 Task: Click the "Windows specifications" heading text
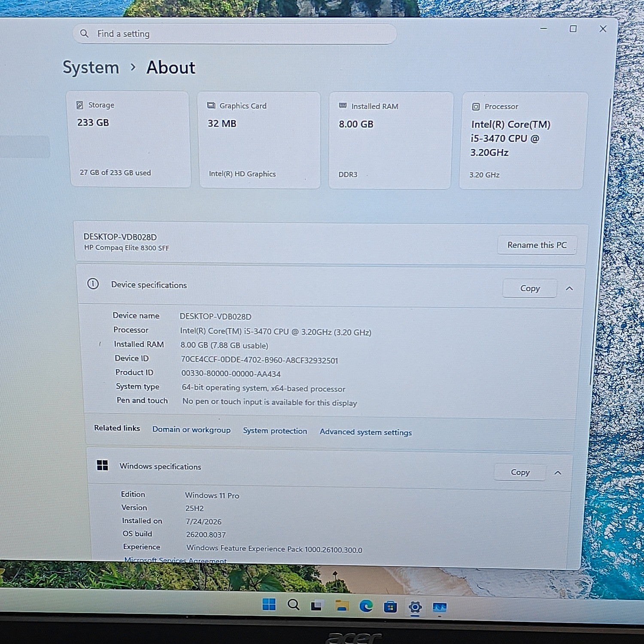coord(160,466)
